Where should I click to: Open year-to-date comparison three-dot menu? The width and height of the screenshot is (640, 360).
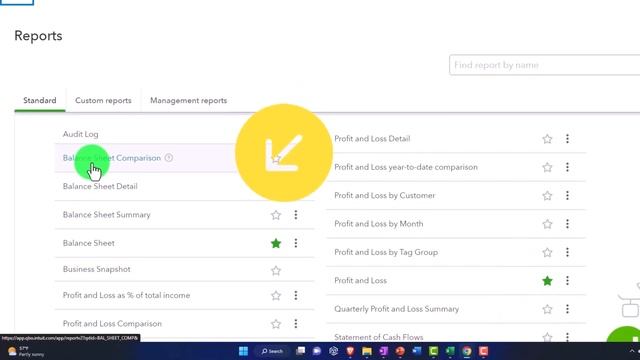coord(567,167)
